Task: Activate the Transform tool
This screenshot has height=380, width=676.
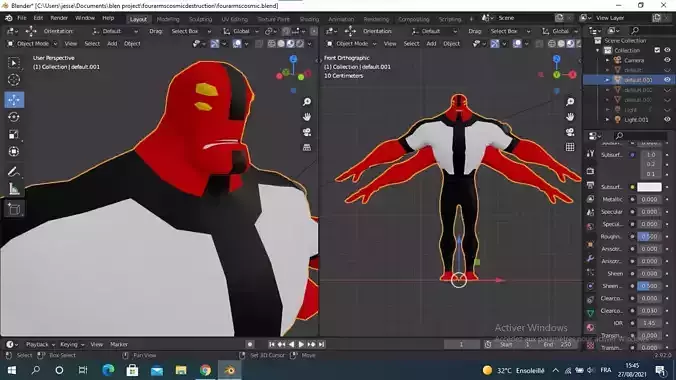Action: coord(14,151)
